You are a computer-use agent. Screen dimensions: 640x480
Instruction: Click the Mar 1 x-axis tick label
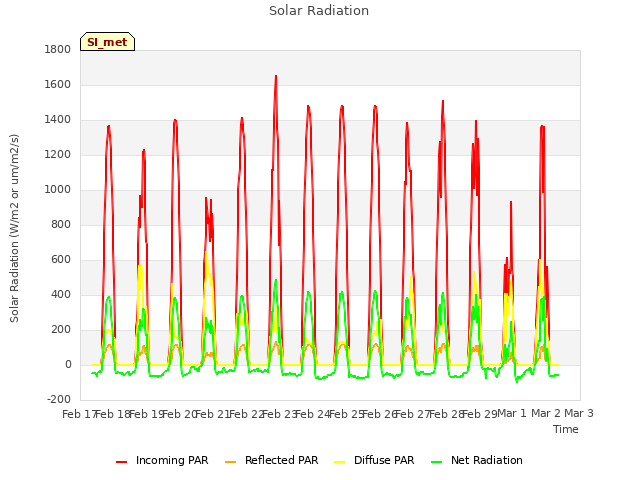[x=512, y=413]
